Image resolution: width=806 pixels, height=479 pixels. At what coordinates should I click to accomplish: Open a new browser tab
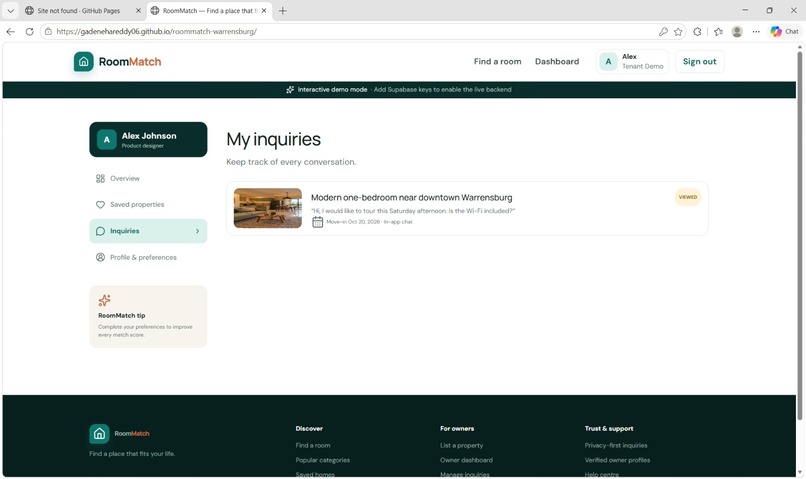coord(283,10)
